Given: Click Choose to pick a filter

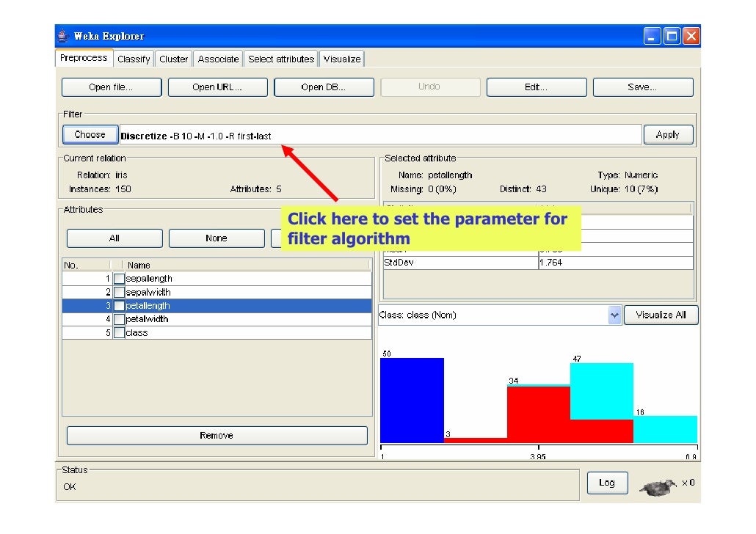Looking at the screenshot, I should click(90, 134).
